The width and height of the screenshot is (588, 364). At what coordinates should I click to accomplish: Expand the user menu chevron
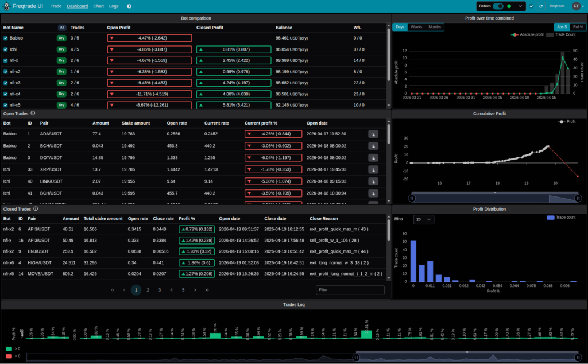click(x=583, y=6)
